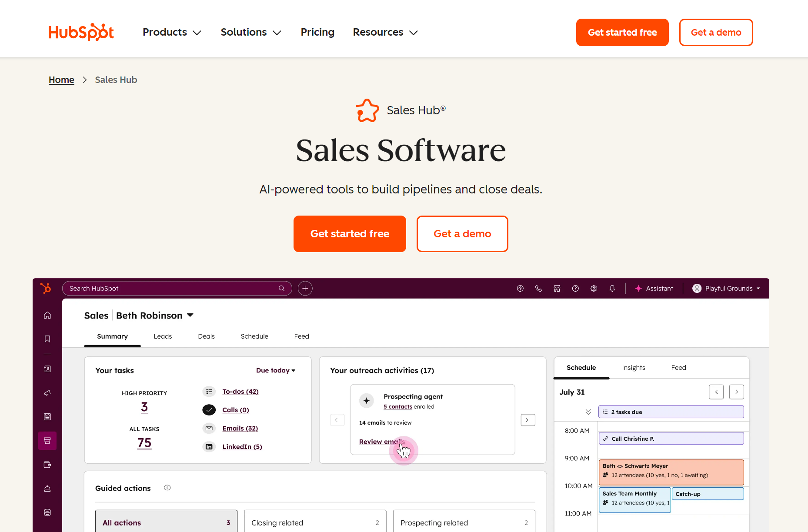Open the settings gear icon
Image resolution: width=808 pixels, height=532 pixels.
point(594,289)
